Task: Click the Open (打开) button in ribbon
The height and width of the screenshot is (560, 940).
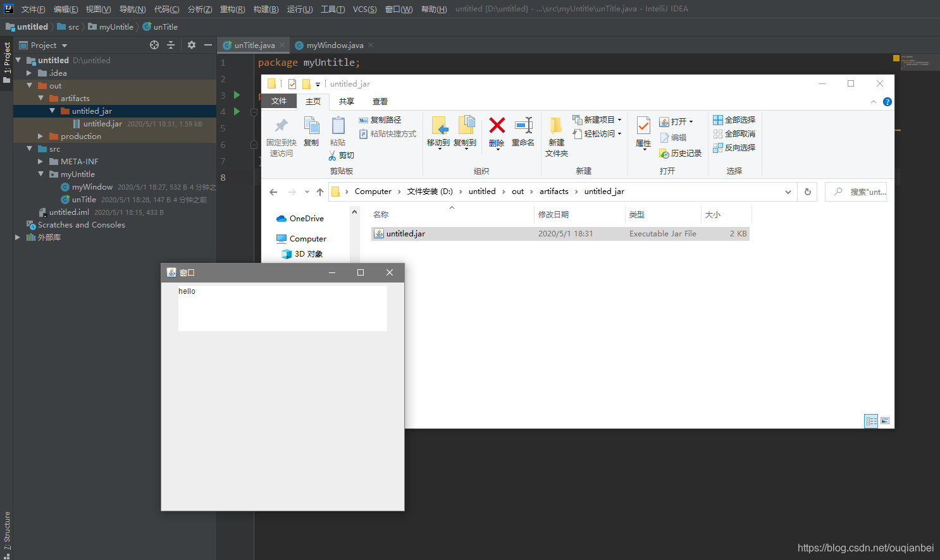Action: (676, 121)
